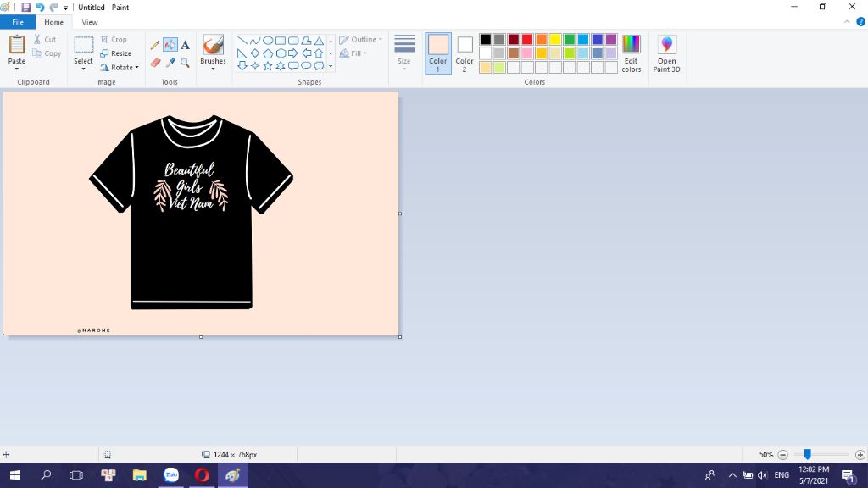Collapse the ribbon with chevron
Screen dimensions: 868x488
[847, 22]
